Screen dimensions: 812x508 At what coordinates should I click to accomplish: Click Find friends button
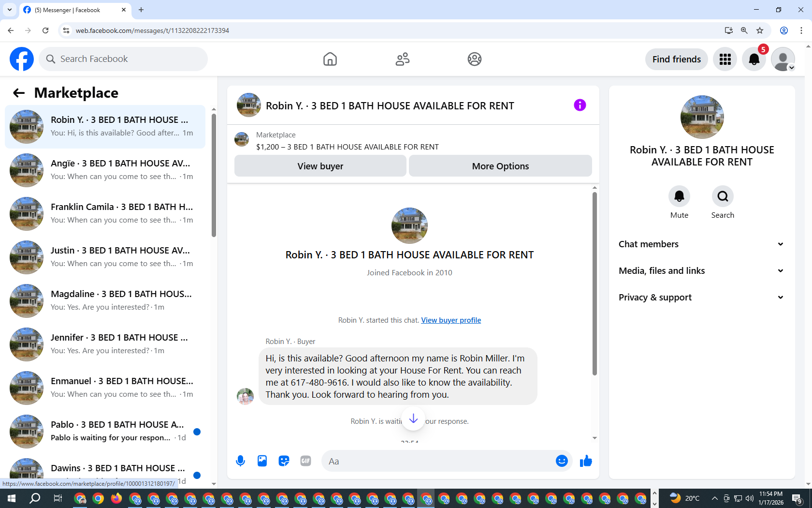click(677, 59)
